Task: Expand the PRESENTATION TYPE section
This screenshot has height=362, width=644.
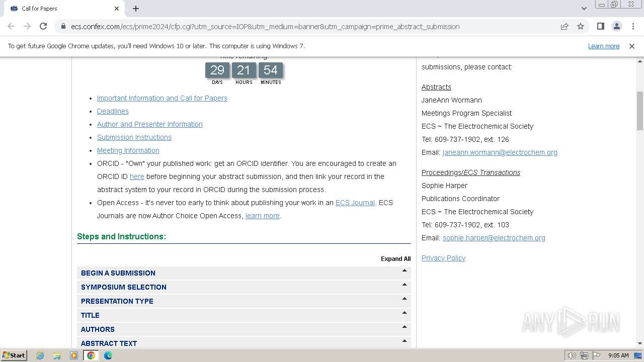Action: 244,301
